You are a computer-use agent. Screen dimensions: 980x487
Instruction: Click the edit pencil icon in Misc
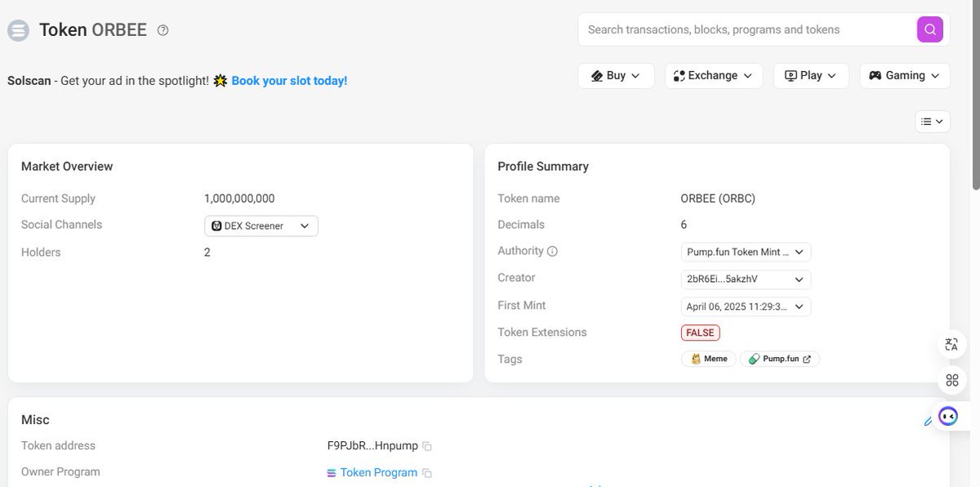pyautogui.click(x=927, y=422)
